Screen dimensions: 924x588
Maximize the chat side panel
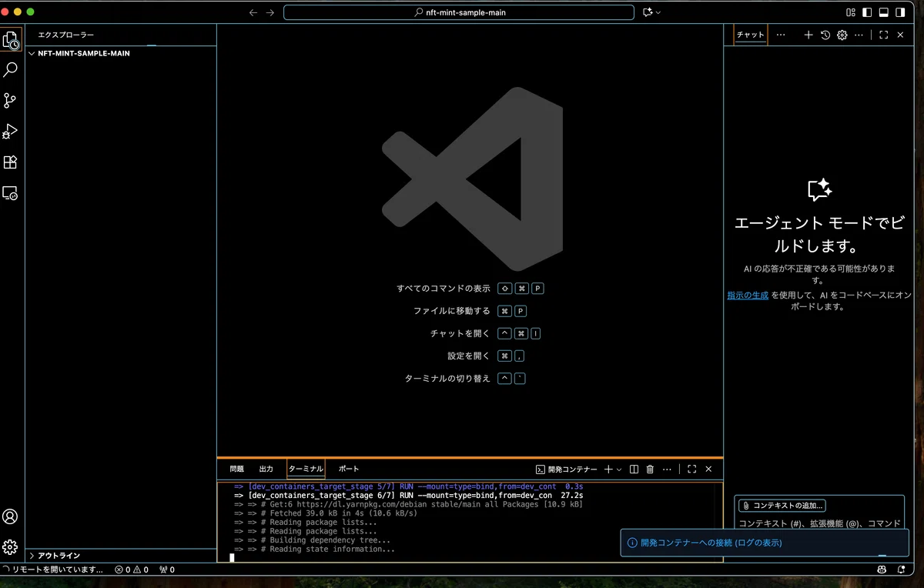pos(884,35)
